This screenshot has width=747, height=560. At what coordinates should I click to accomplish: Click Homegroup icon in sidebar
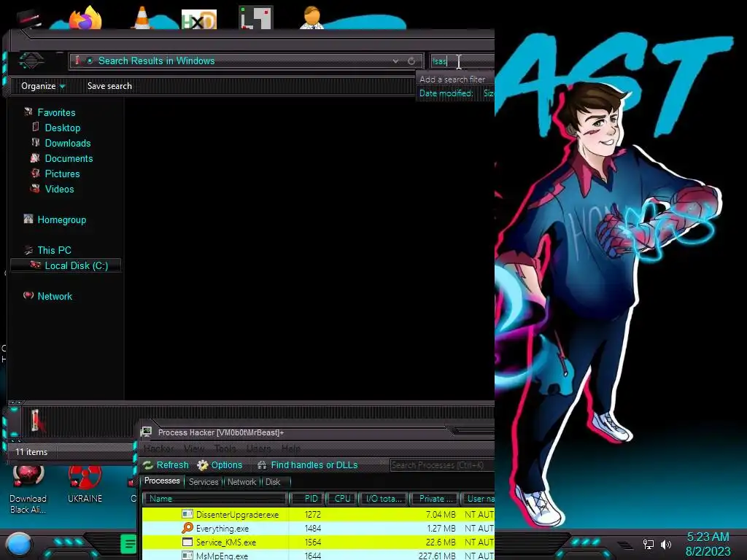[28, 219]
